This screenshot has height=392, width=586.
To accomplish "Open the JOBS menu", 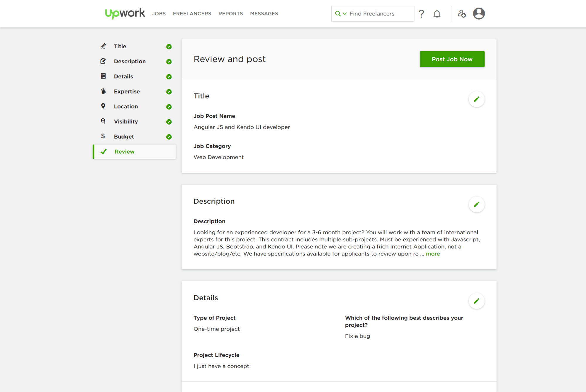I will tap(159, 13).
